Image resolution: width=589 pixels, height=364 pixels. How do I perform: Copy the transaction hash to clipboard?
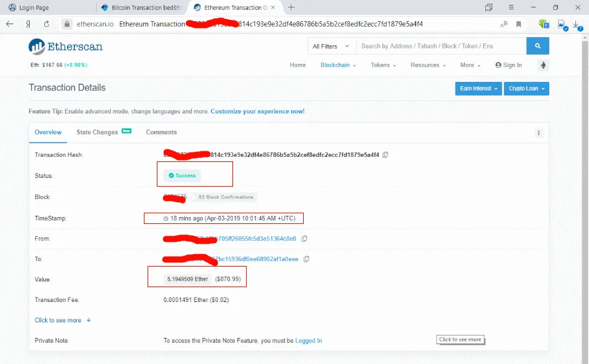(386, 155)
